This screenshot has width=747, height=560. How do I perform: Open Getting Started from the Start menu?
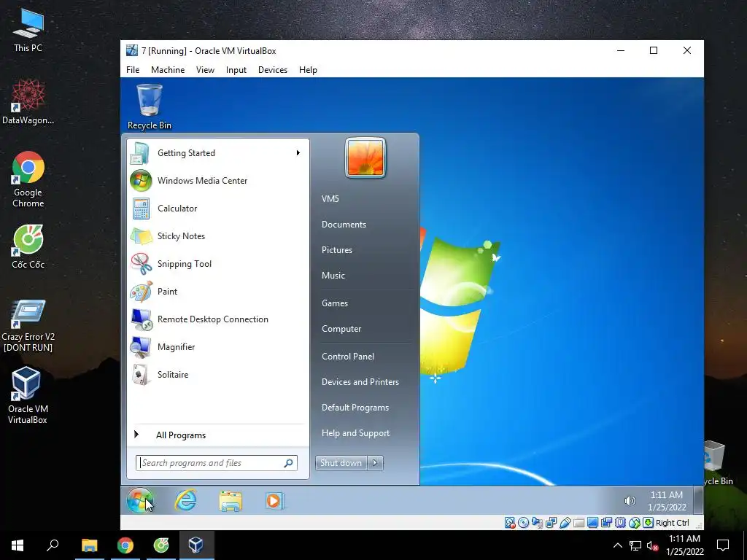217,153
